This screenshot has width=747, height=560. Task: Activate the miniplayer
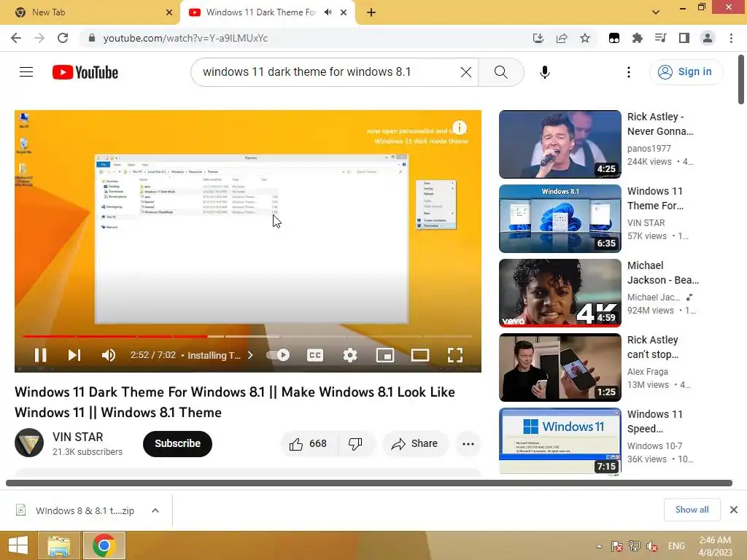tap(385, 355)
